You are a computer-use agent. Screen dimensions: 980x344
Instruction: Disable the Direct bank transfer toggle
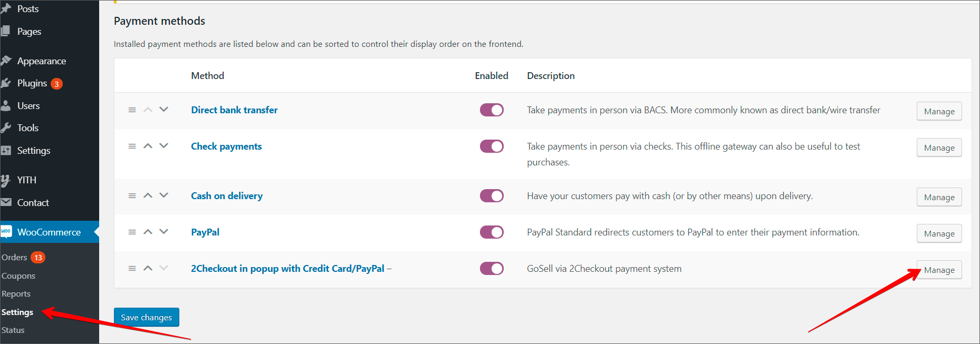pos(492,110)
